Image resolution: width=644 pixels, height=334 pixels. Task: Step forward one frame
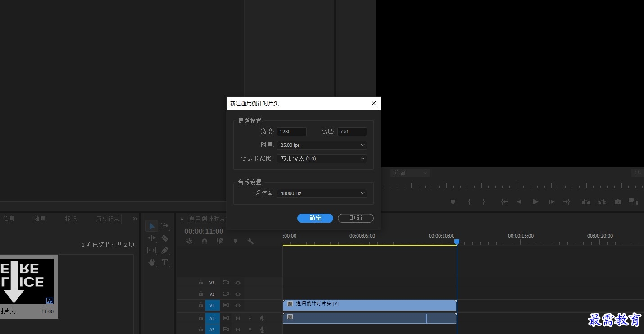pos(551,202)
